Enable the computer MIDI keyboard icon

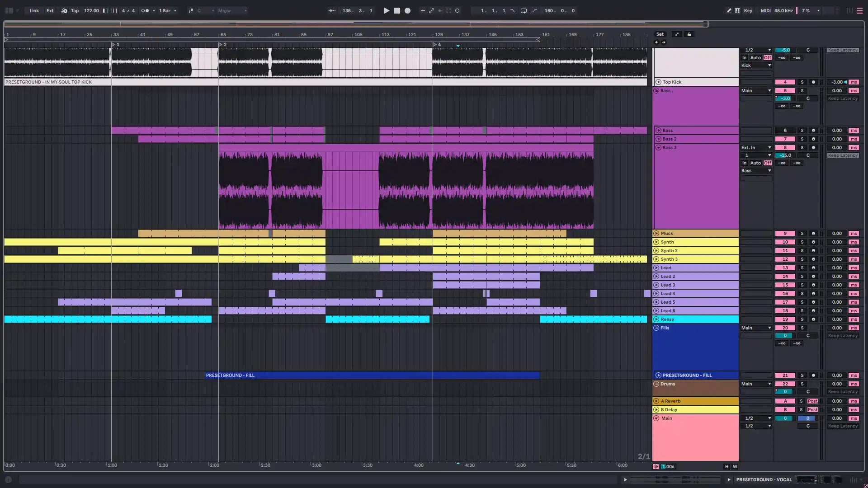pyautogui.click(x=737, y=10)
